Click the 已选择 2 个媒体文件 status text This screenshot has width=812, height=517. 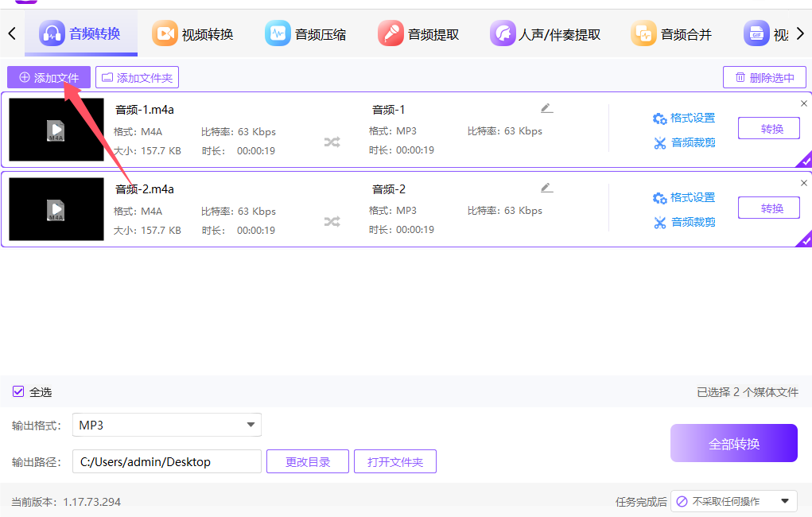[x=748, y=392]
